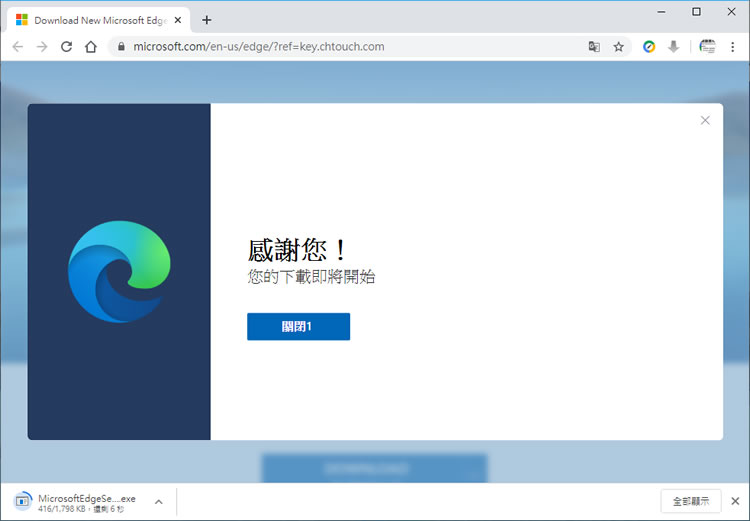The image size is (750, 521).
Task: Bookmark this page with the star
Action: (x=618, y=46)
